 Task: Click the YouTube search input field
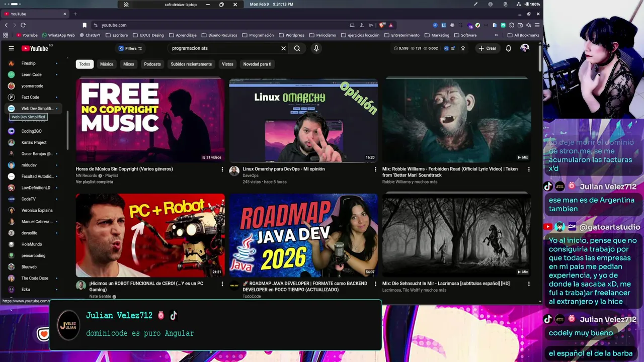click(x=224, y=48)
